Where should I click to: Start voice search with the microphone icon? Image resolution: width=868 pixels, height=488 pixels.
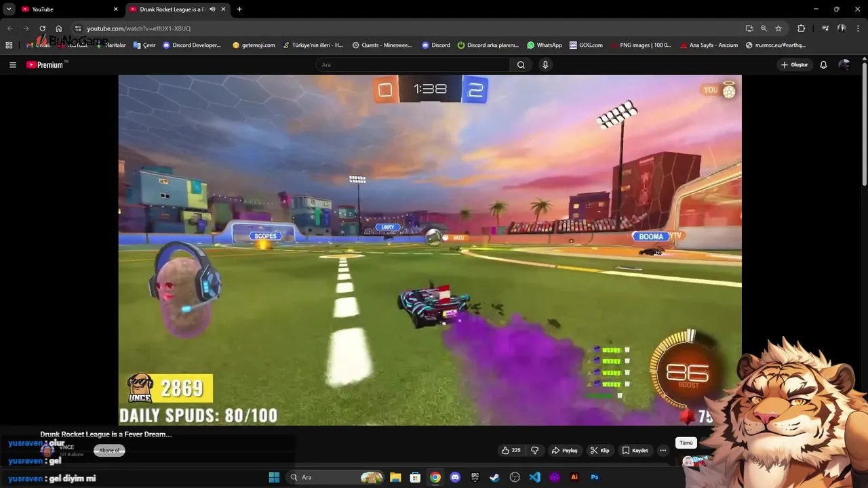point(545,65)
